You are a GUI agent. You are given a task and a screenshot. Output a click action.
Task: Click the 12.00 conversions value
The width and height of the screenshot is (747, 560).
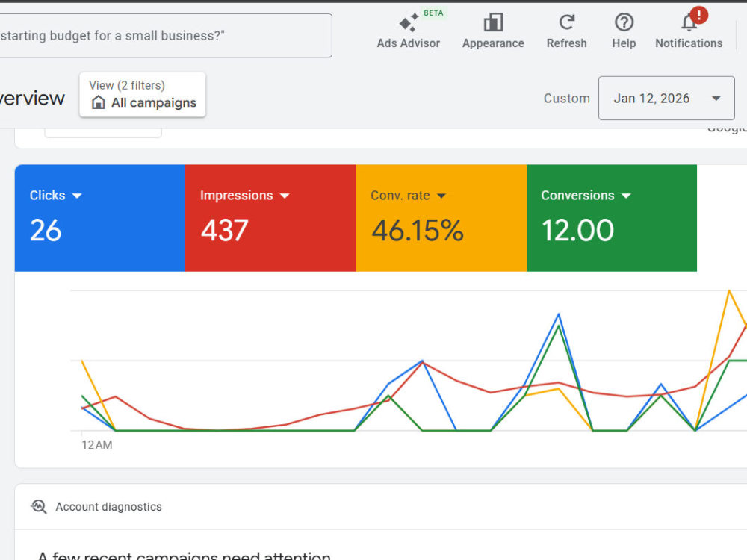tap(577, 231)
